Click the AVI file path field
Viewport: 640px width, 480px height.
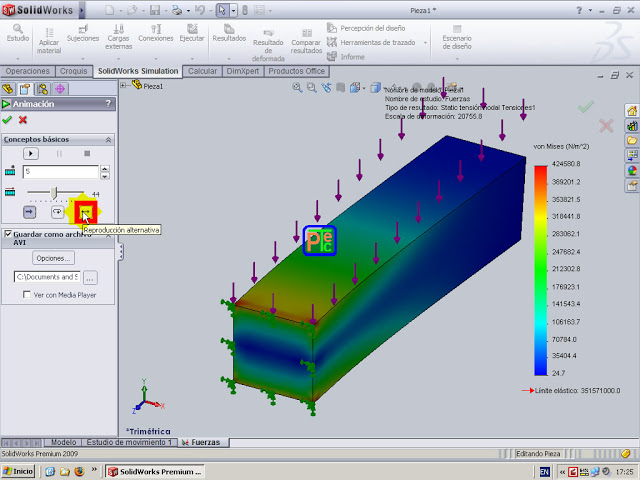click(47, 277)
